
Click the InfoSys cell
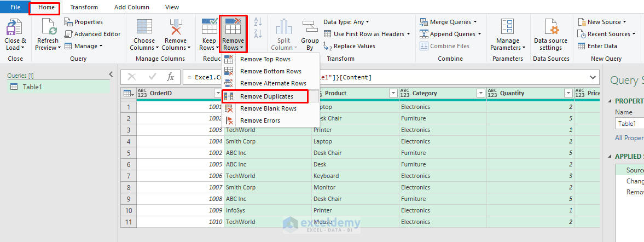(268, 210)
